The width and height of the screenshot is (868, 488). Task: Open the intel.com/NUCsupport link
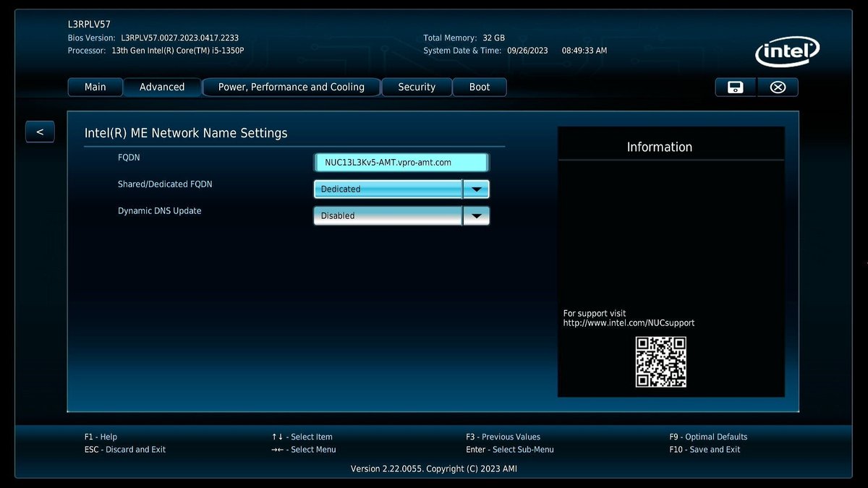[629, 323]
